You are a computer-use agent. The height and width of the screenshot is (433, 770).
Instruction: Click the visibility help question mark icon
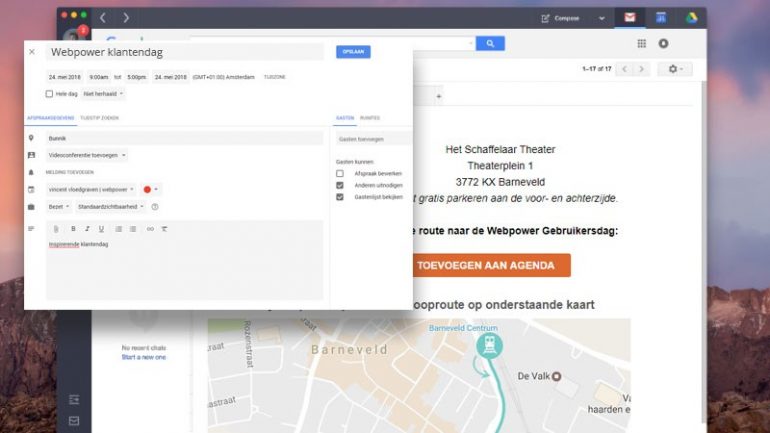coord(155,207)
